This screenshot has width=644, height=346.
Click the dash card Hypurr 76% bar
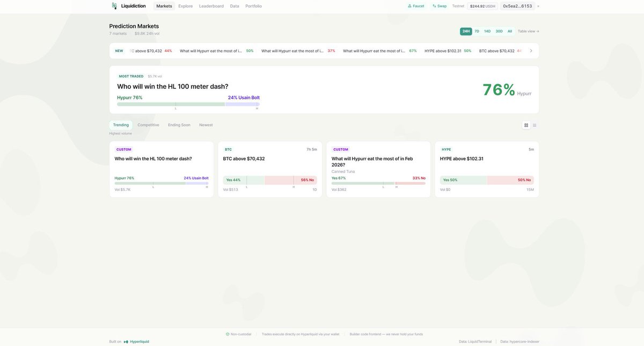pos(162,183)
